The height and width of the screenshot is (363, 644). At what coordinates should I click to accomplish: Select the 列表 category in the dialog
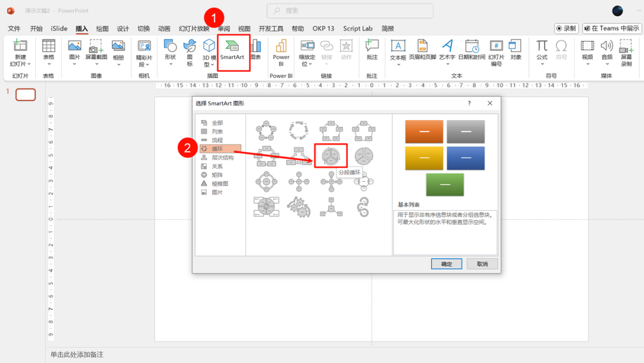217,131
